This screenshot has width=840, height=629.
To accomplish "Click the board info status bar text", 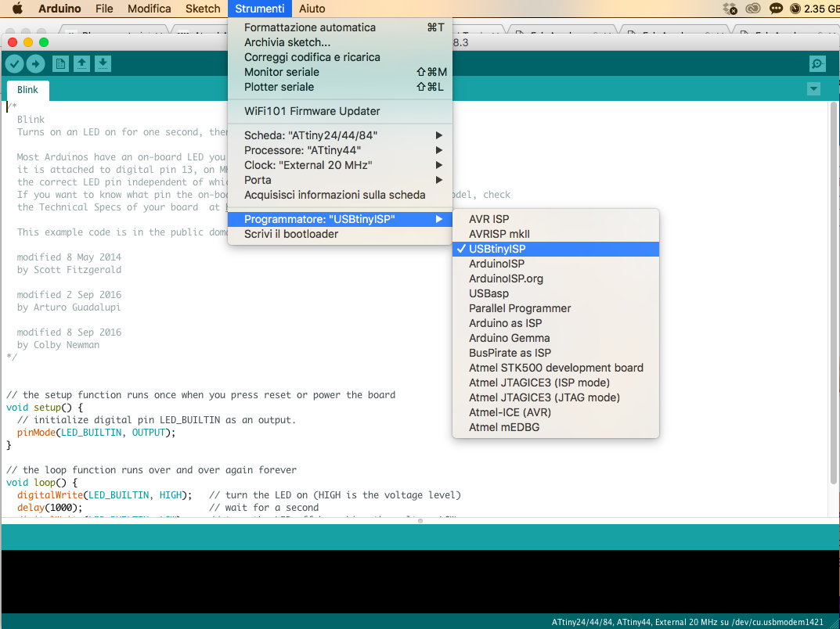I will pyautogui.click(x=687, y=622).
